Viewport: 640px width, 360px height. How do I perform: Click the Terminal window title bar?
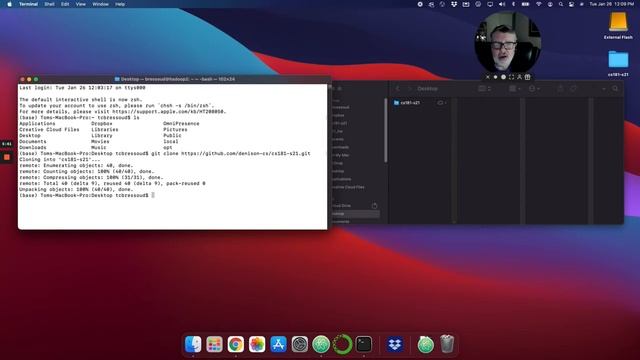(173, 79)
